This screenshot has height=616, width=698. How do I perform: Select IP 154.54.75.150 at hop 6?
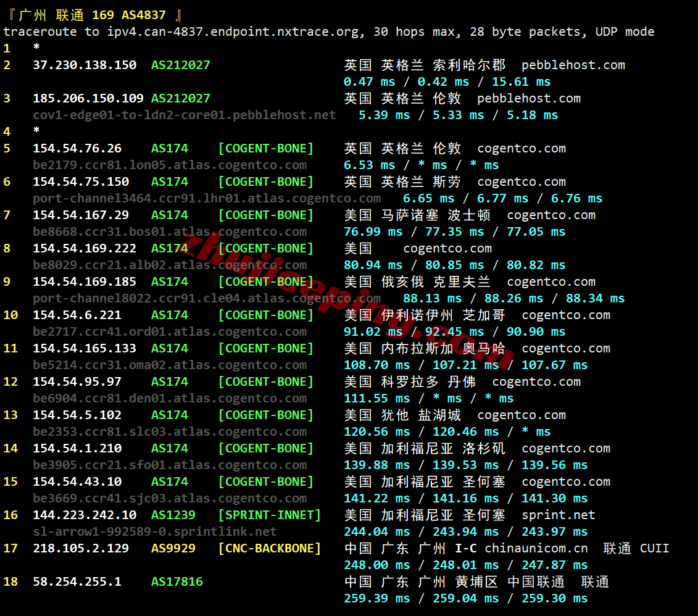coord(81,181)
